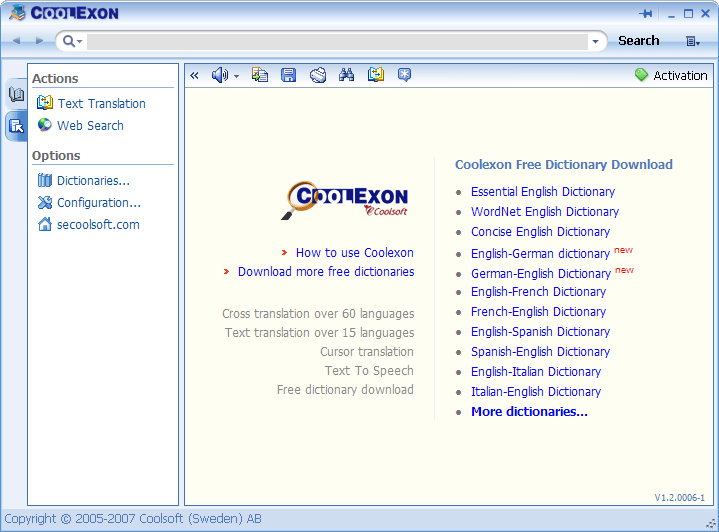Click the green Activation tag icon

click(x=641, y=75)
